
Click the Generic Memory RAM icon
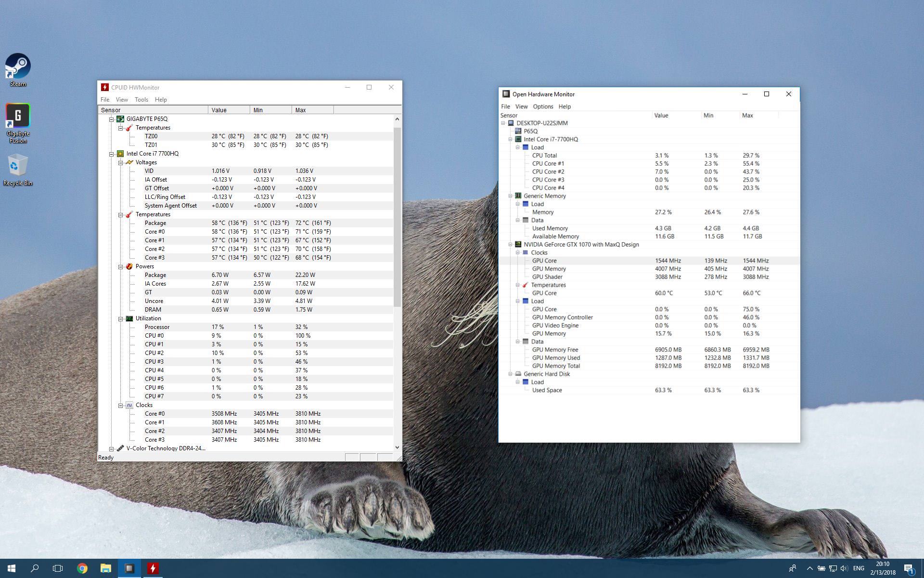pos(518,196)
